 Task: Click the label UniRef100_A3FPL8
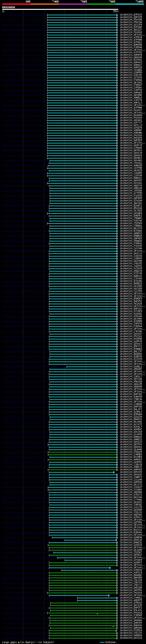(131, 572)
